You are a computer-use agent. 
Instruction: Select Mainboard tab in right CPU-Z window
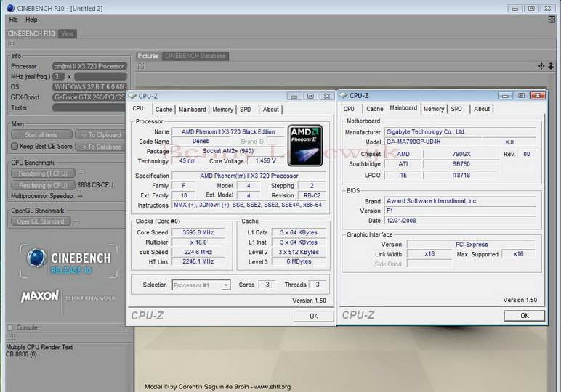pyautogui.click(x=403, y=108)
